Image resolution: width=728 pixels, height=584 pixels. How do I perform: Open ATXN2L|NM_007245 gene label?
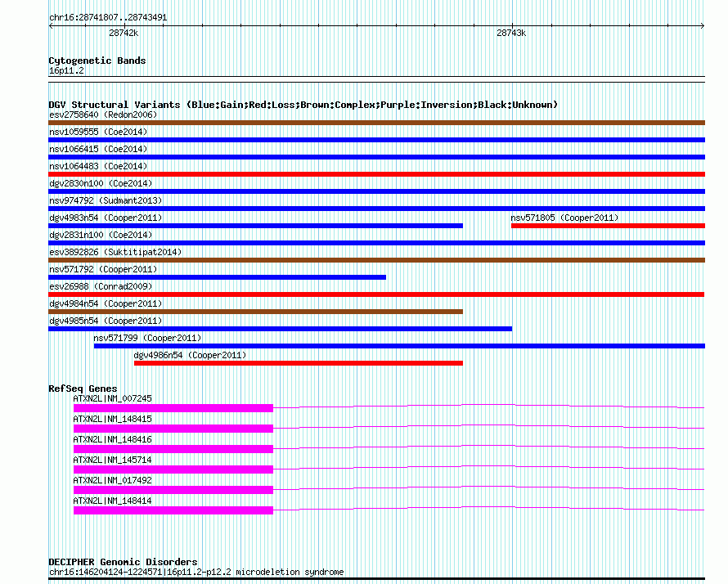[112, 398]
